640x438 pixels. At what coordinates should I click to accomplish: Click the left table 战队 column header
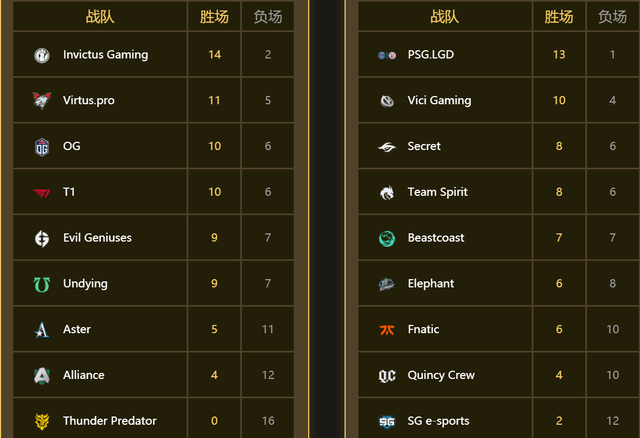pyautogui.click(x=100, y=16)
